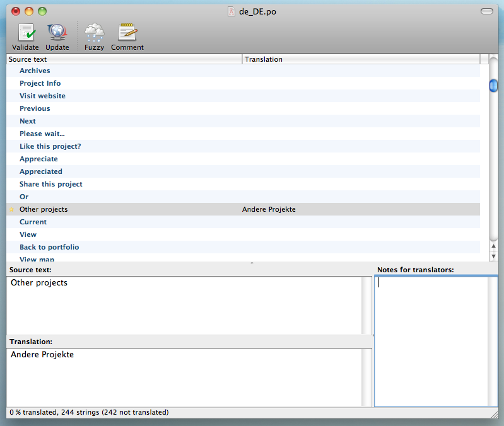Select the Like this project? entry
This screenshot has width=504, height=426.
tap(50, 146)
